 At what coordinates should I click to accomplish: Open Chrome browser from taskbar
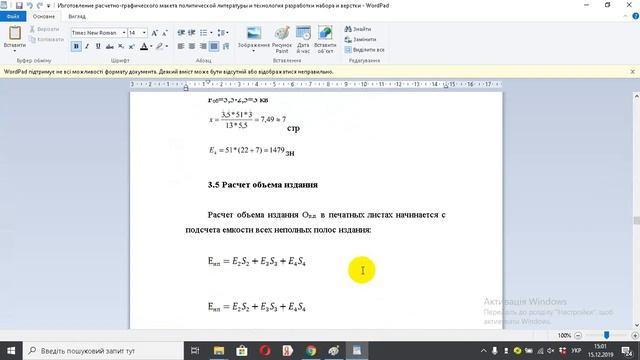(311, 351)
